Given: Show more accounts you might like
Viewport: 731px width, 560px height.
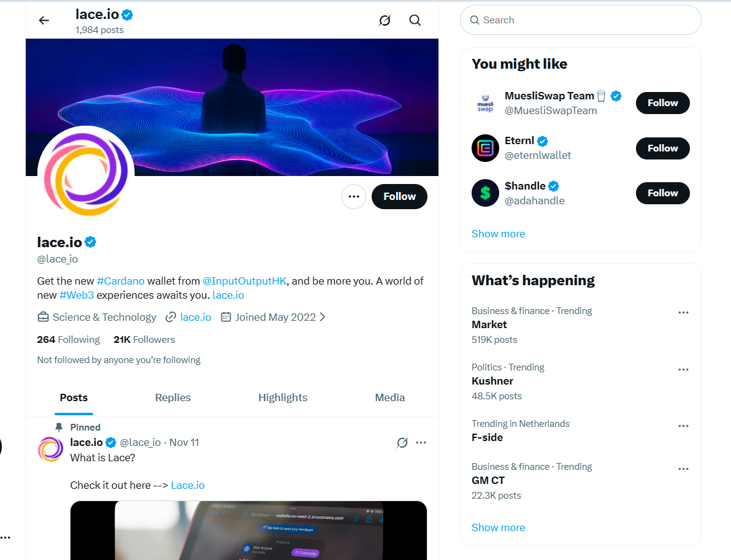Looking at the screenshot, I should click(x=498, y=234).
